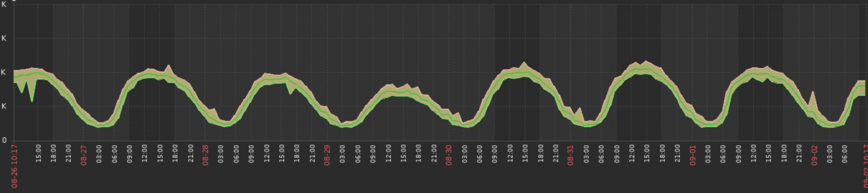Select the red 08-30 date label
The height and width of the screenshot is (193, 868).
[x=449, y=155]
